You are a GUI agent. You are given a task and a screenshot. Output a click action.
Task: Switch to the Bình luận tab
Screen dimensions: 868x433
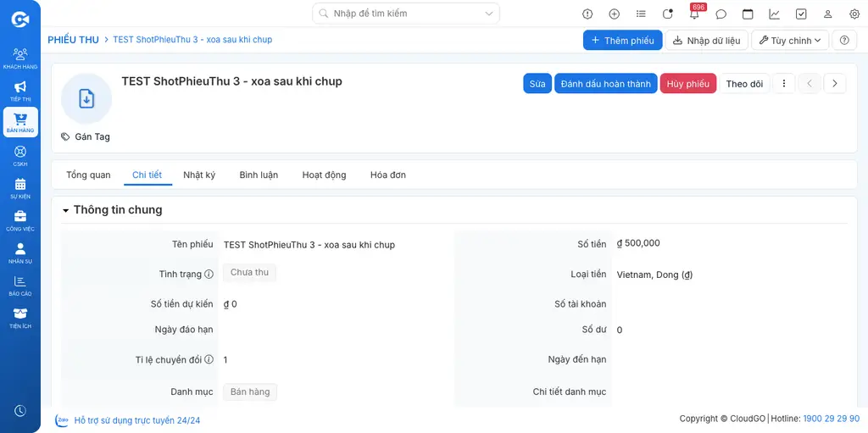(259, 175)
